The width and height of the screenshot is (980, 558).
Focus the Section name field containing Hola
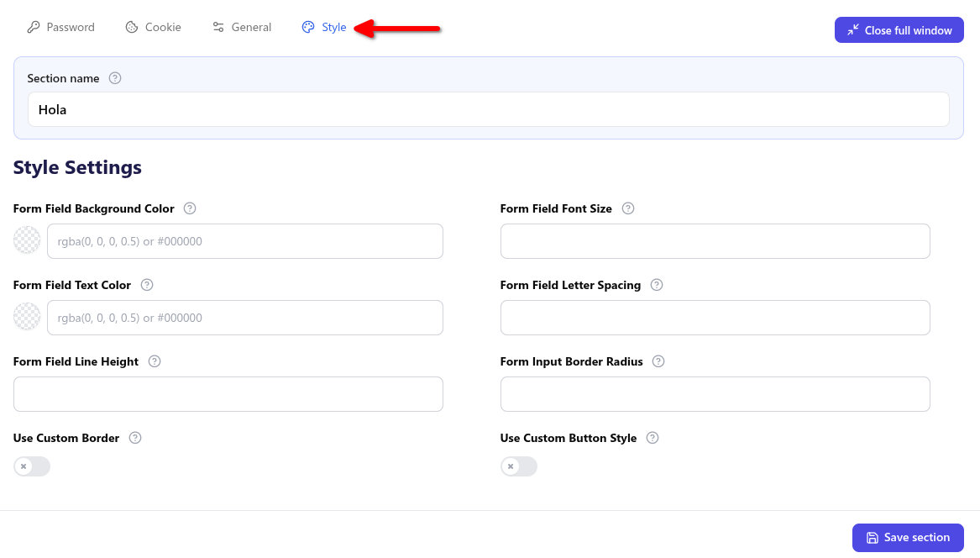click(x=489, y=109)
